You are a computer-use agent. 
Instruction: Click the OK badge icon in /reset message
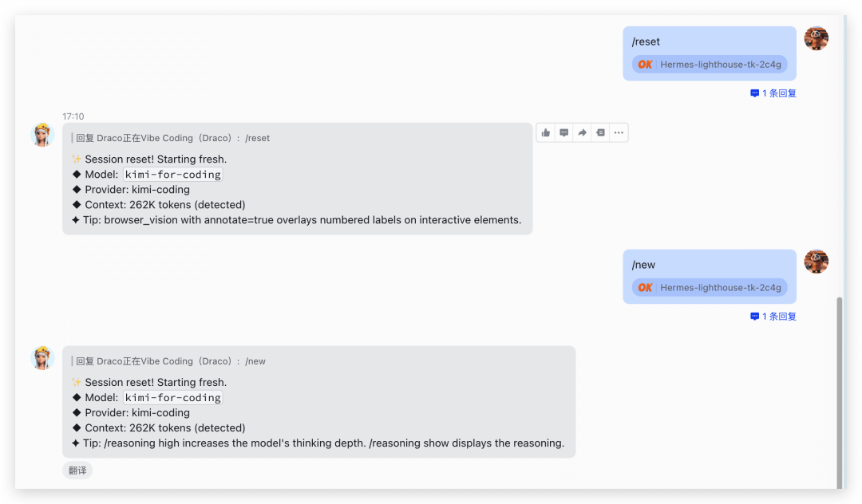click(645, 65)
